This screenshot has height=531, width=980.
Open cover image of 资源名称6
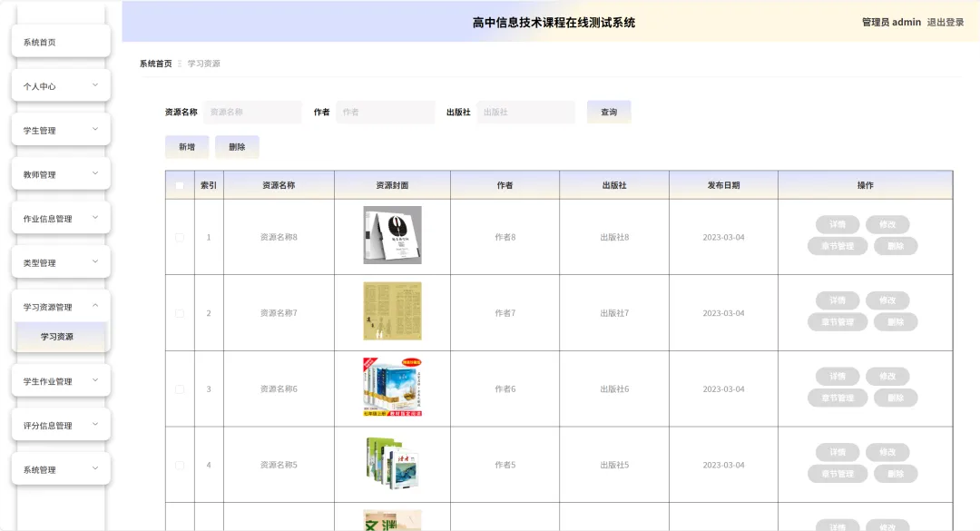coord(392,388)
